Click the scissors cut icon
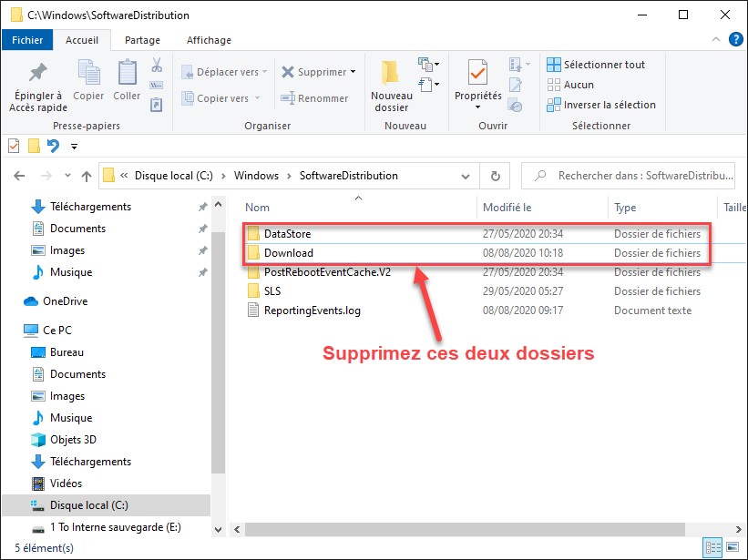The width and height of the screenshot is (748, 560). (x=156, y=66)
